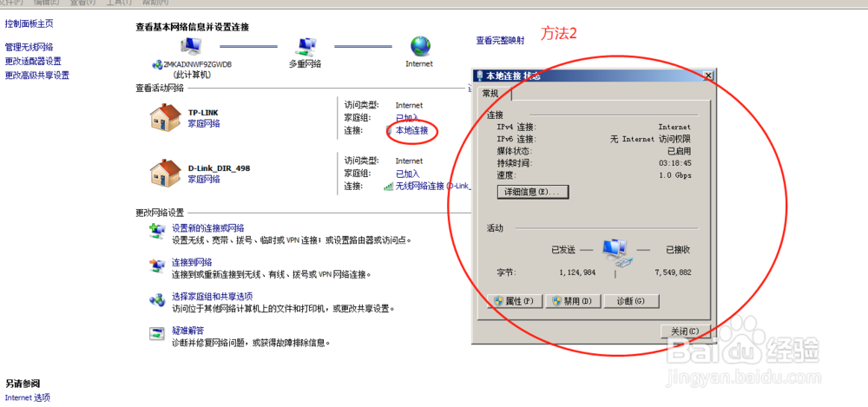Select the 常规 tab in status dialog
The width and height of the screenshot is (868, 407).
[491, 94]
